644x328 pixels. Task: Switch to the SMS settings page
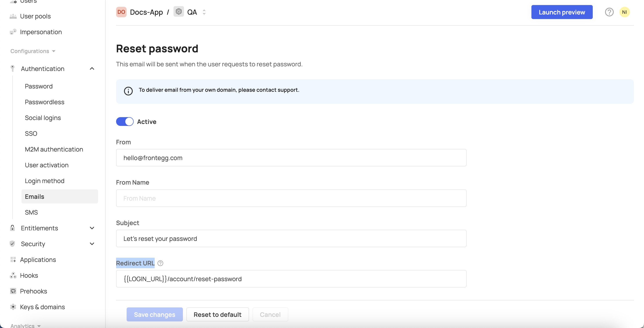point(31,212)
